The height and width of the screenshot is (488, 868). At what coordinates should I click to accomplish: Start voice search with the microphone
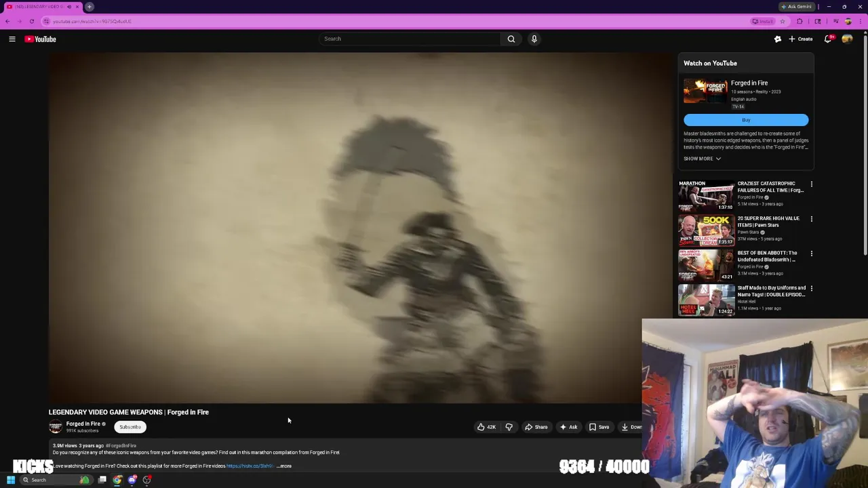pyautogui.click(x=534, y=39)
